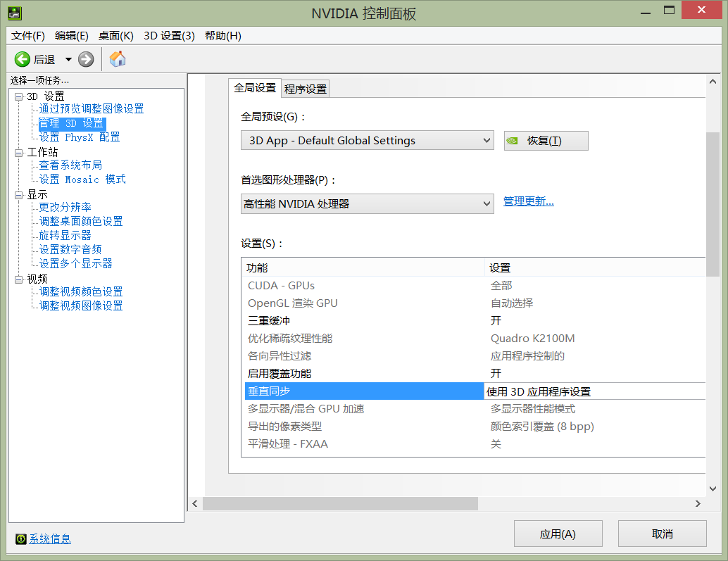
Task: Select the 各向异性过滤 row
Action: 475,356
